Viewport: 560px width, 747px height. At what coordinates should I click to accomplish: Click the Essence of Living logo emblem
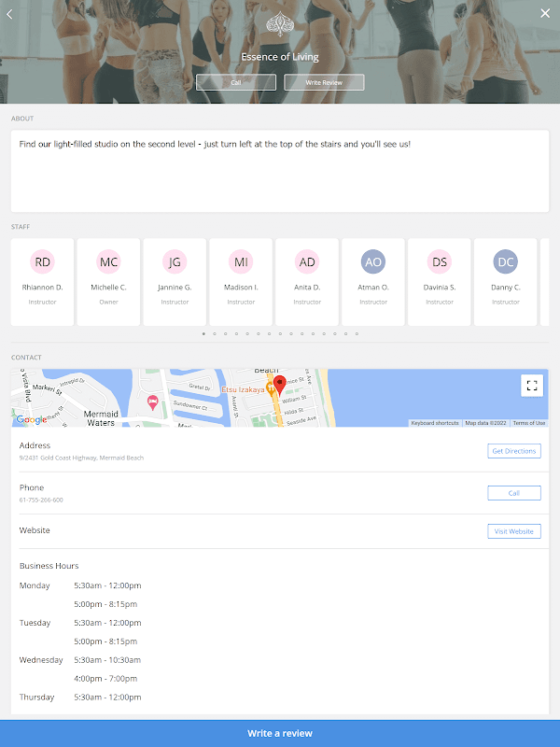(279, 24)
